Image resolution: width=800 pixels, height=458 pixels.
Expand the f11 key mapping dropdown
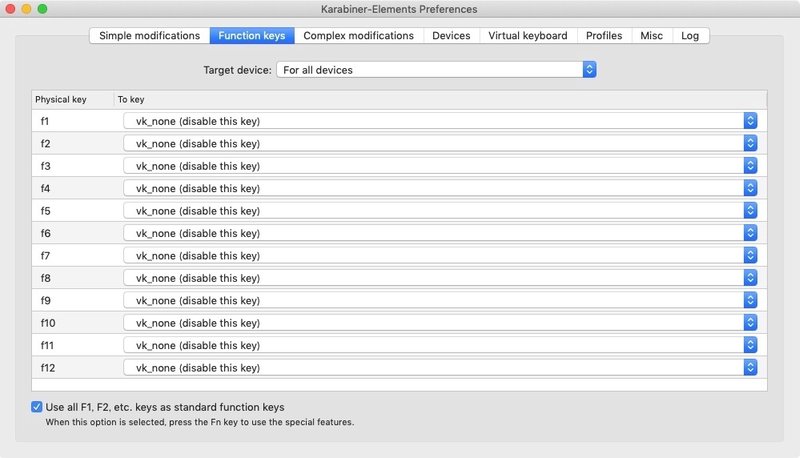coord(440,346)
